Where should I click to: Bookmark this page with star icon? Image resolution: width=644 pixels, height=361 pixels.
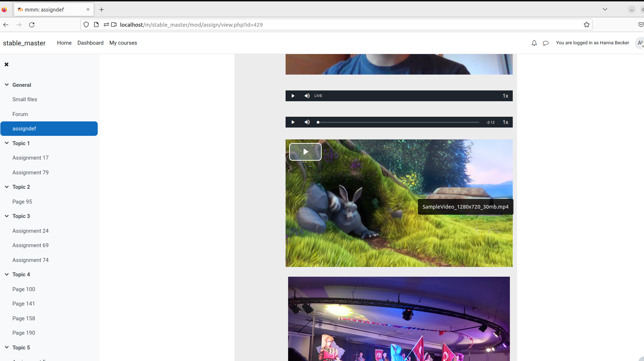587,24
